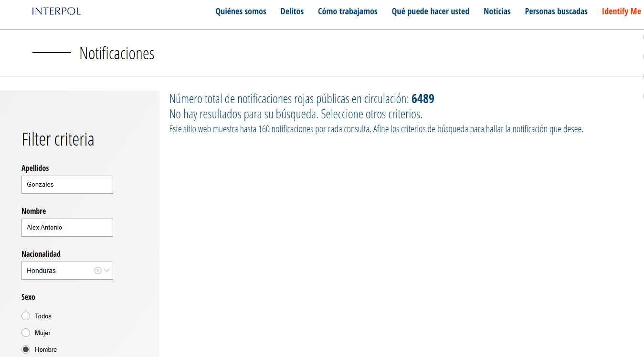Choose the Mujer radio button

(26, 333)
